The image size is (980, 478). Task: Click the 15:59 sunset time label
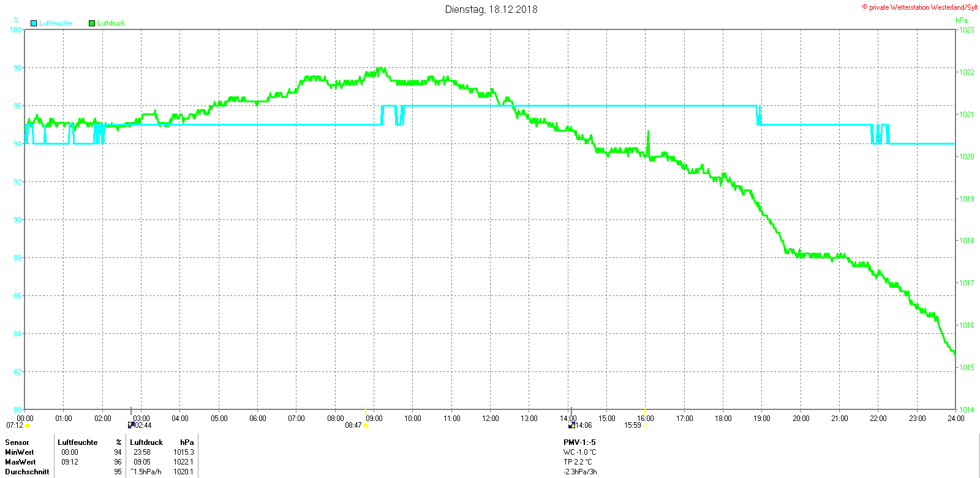coord(633,425)
